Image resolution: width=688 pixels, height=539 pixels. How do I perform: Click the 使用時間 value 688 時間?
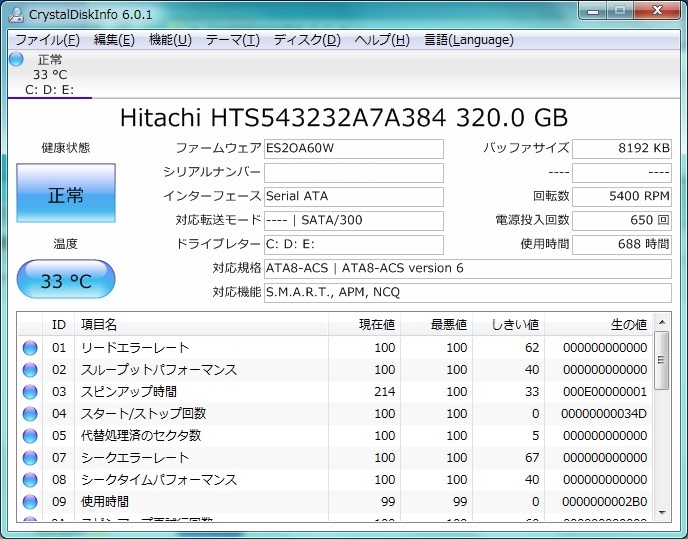[x=622, y=244]
